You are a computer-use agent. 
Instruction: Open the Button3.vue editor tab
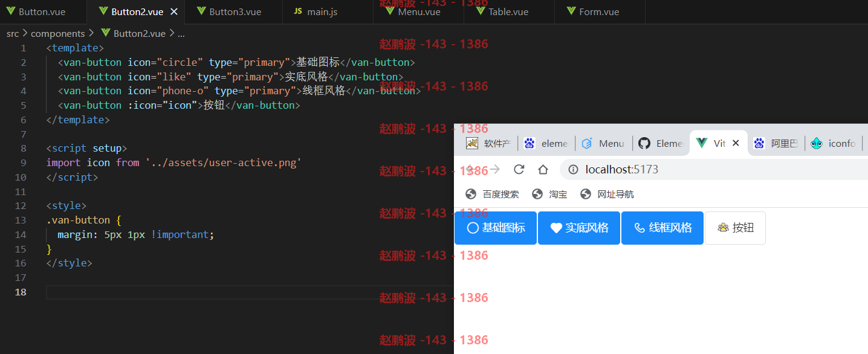tap(233, 11)
